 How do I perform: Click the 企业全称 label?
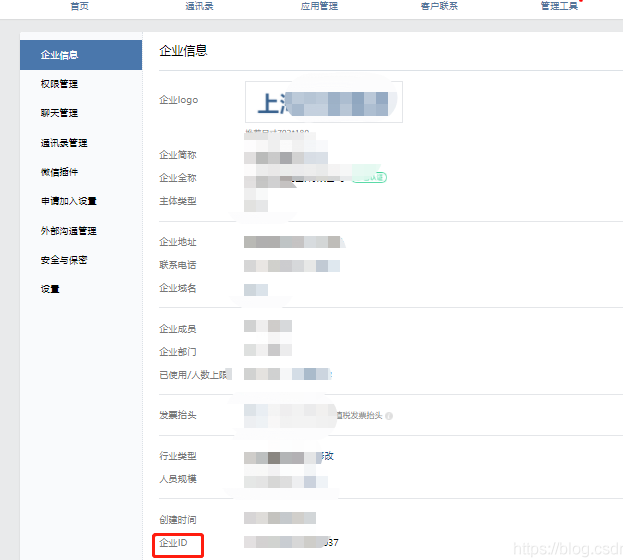pos(178,178)
